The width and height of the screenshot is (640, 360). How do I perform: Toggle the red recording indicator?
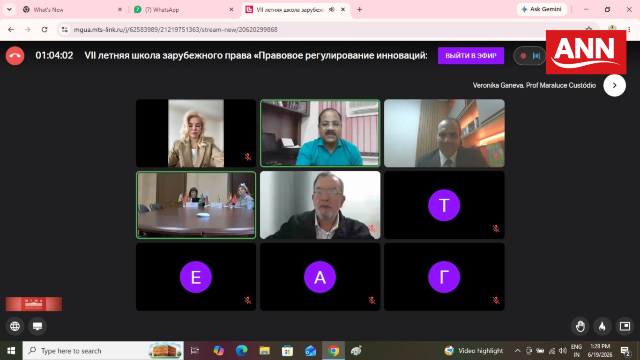tap(523, 56)
